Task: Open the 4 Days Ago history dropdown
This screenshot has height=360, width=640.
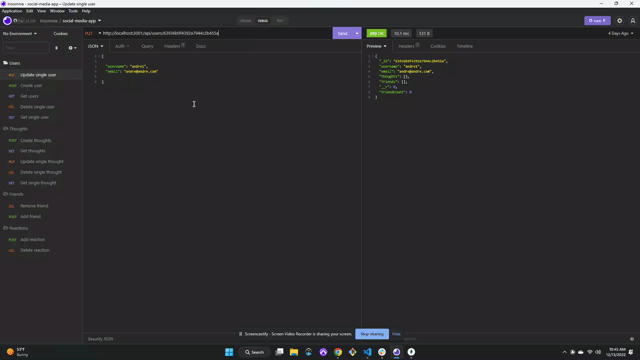Action: tap(620, 33)
